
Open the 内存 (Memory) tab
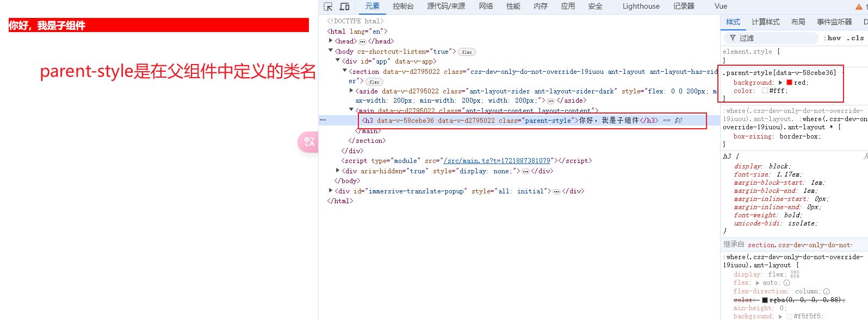pyautogui.click(x=541, y=7)
